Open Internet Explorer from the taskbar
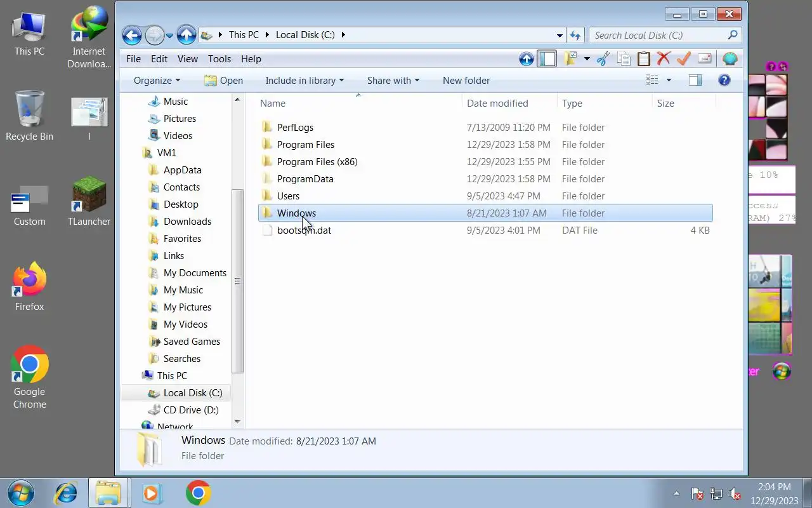812x508 pixels. (66, 493)
